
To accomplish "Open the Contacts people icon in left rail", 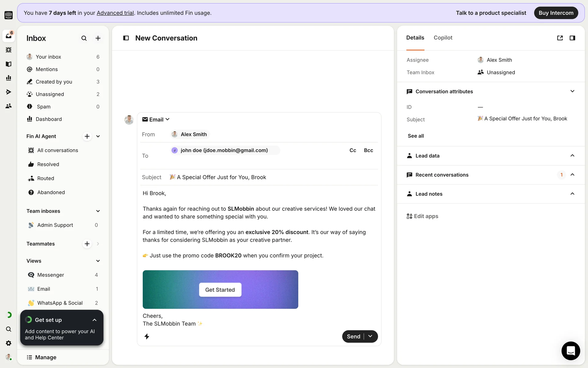I will 9,106.
